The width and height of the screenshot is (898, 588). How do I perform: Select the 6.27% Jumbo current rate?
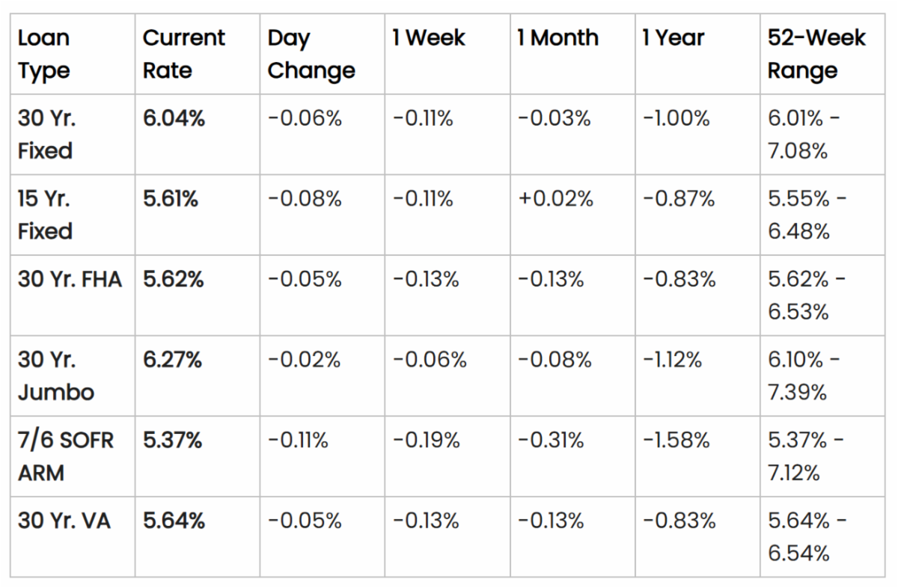(x=173, y=360)
